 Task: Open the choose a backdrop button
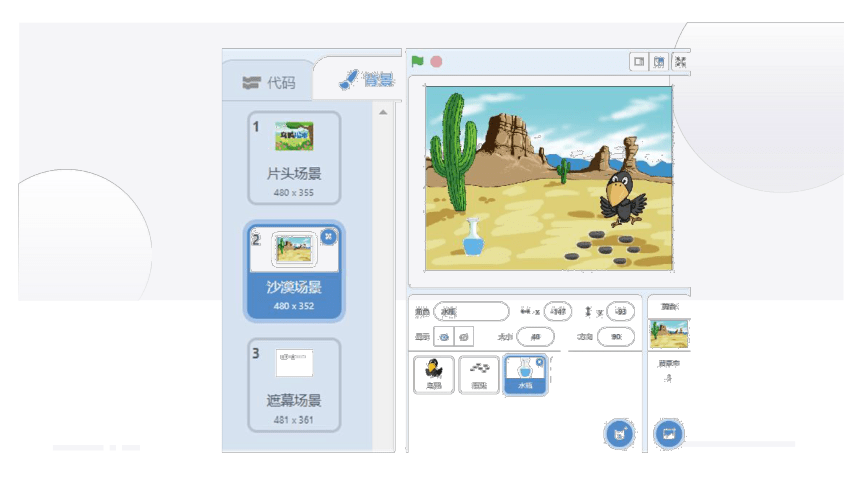point(669,434)
